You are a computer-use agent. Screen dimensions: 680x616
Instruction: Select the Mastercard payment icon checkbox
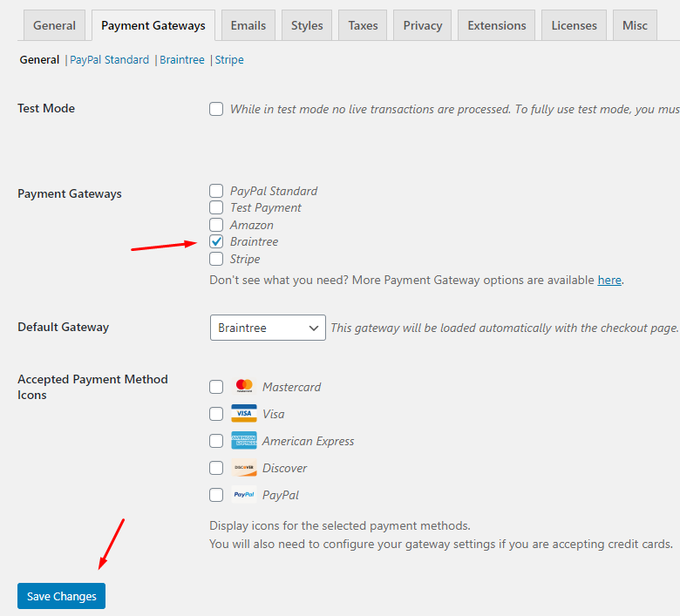point(216,387)
